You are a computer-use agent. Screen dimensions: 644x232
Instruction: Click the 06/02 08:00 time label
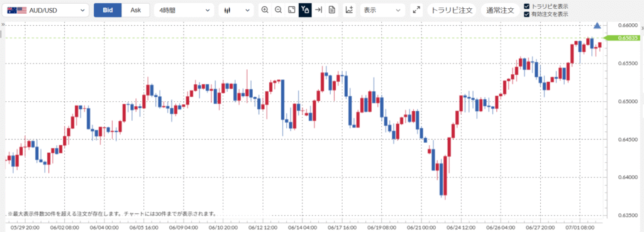pos(65,227)
